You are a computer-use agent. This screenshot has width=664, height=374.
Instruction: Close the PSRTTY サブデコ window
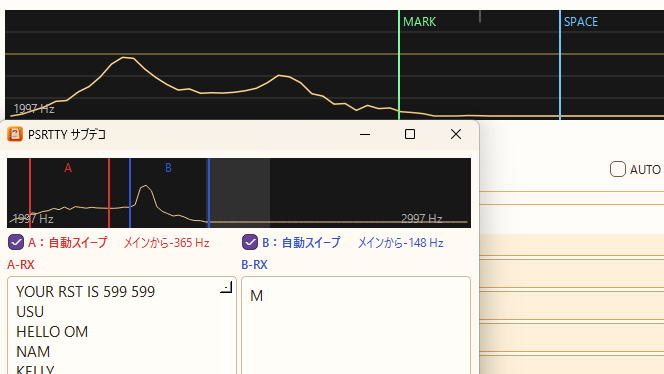(x=456, y=134)
